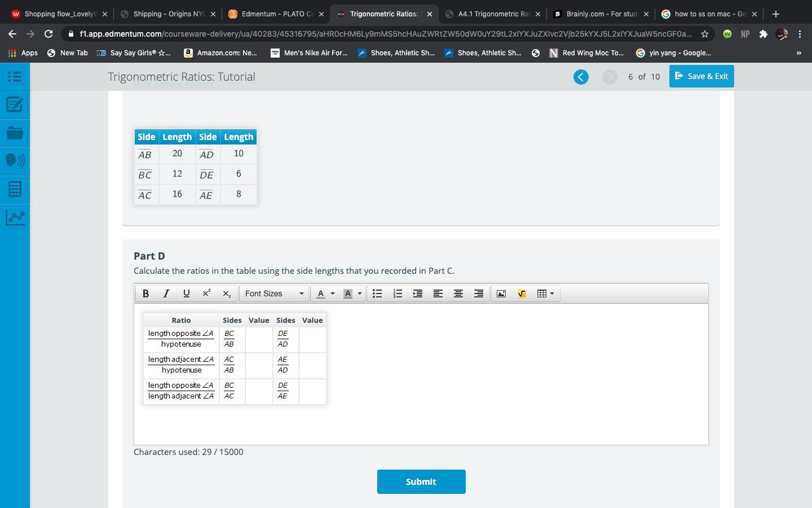The image size is (812, 508).
Task: Toggle bold formatting in the editor
Action: (145, 294)
